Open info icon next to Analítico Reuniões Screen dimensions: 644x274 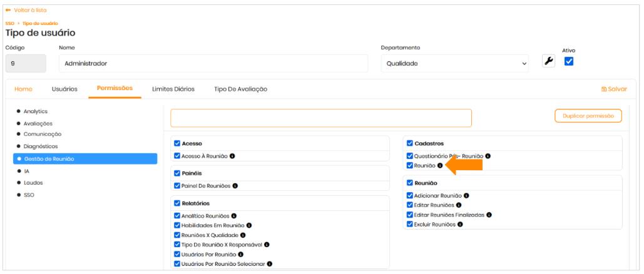point(234,216)
